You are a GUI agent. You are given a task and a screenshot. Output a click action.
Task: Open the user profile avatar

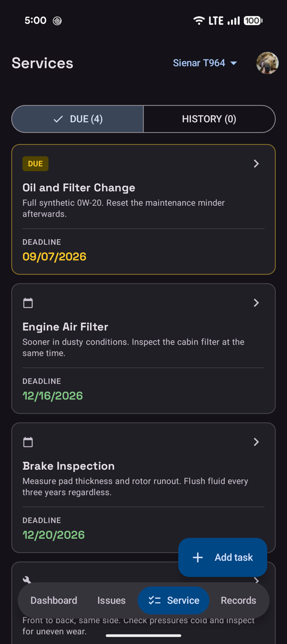[267, 63]
